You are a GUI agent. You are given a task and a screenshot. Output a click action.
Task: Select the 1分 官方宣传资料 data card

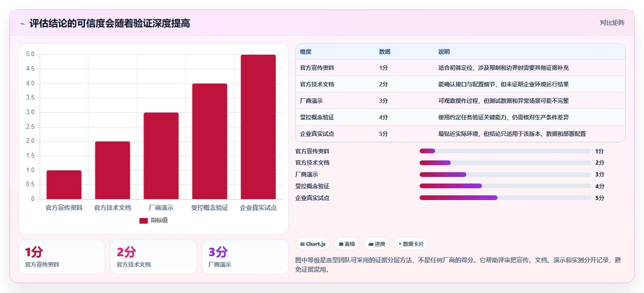click(x=62, y=257)
